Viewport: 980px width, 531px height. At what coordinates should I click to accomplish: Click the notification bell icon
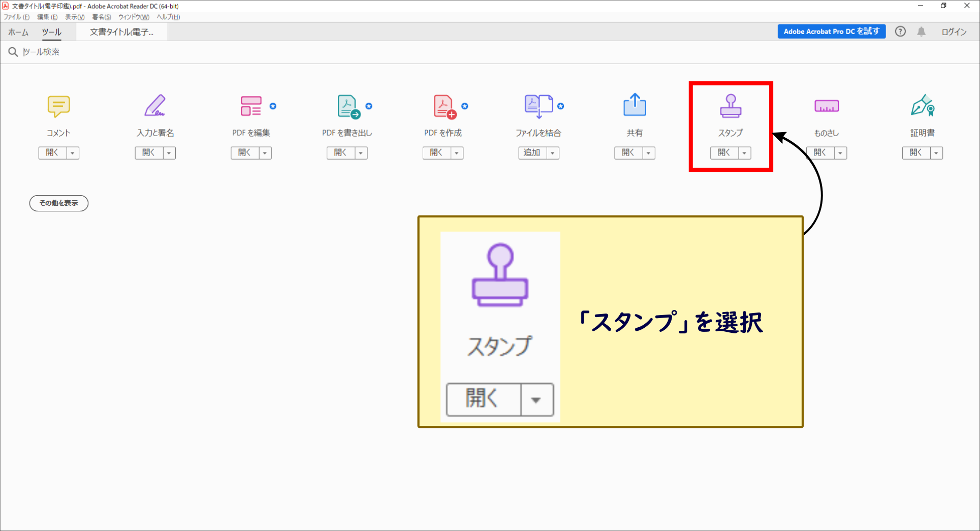click(921, 32)
